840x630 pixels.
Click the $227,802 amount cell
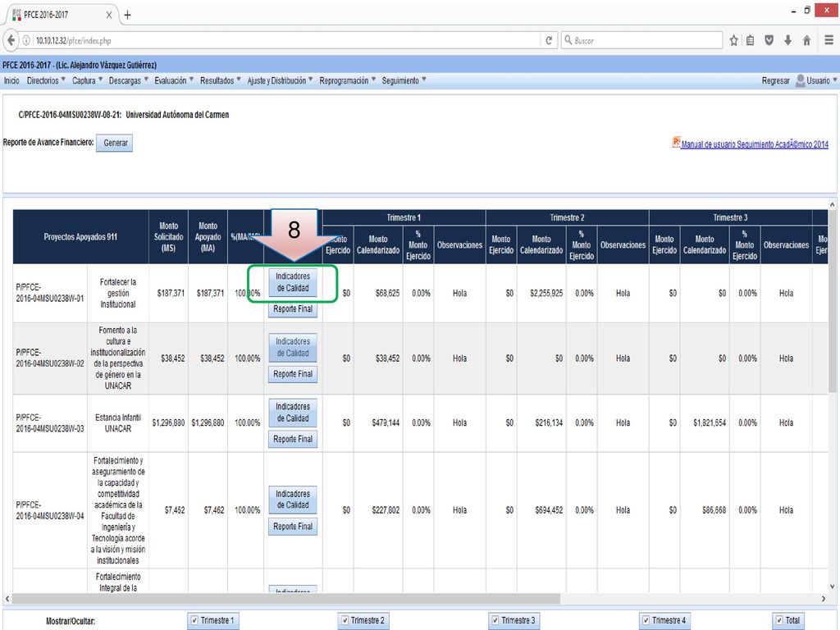[386, 510]
